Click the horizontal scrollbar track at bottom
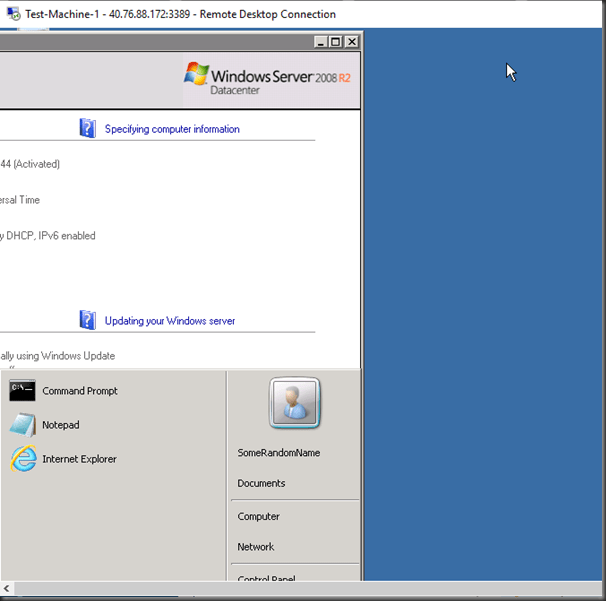 pos(300,589)
